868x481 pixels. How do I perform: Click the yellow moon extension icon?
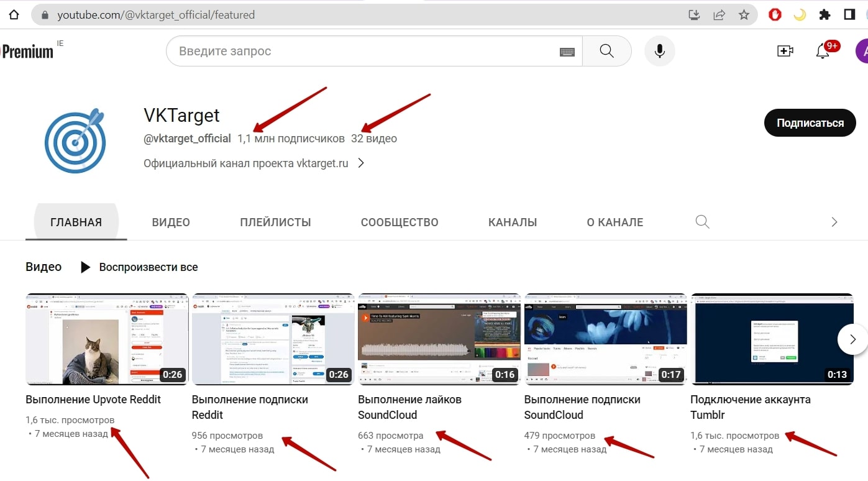[x=800, y=15]
